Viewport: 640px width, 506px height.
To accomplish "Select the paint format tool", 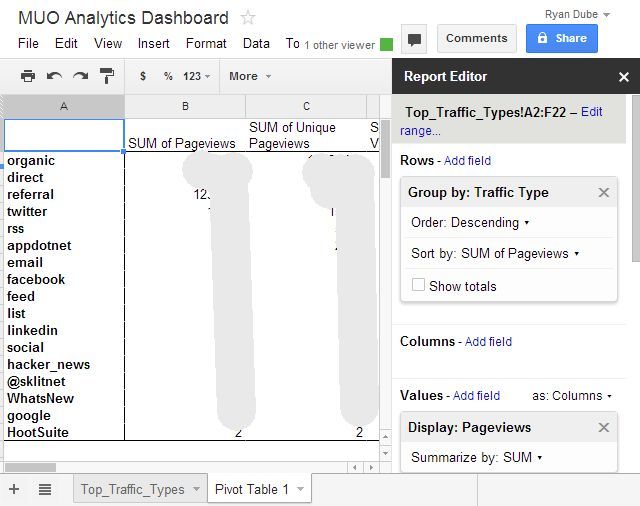I will click(x=107, y=76).
